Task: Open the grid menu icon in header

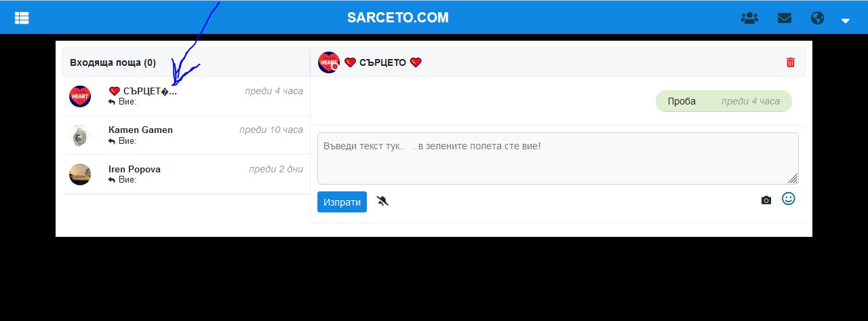Action: 22,18
